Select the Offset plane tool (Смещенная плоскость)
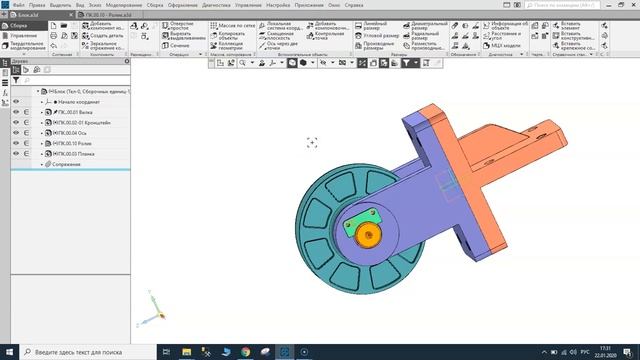This screenshot has width=640, height=360. (x=276, y=36)
